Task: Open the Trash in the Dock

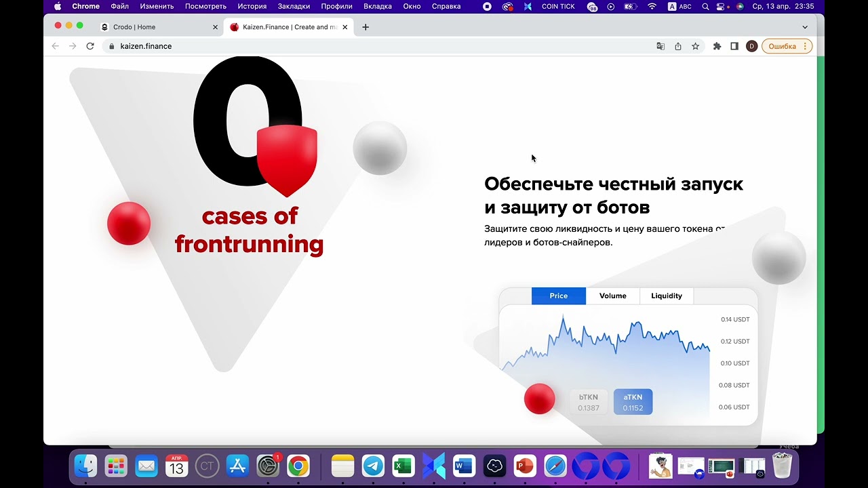Action: point(782,466)
